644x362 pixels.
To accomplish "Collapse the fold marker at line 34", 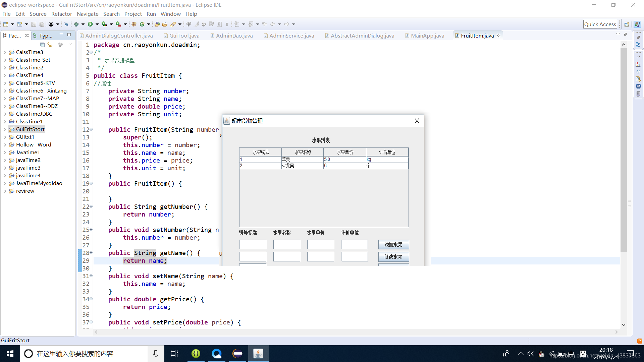I will point(91,299).
